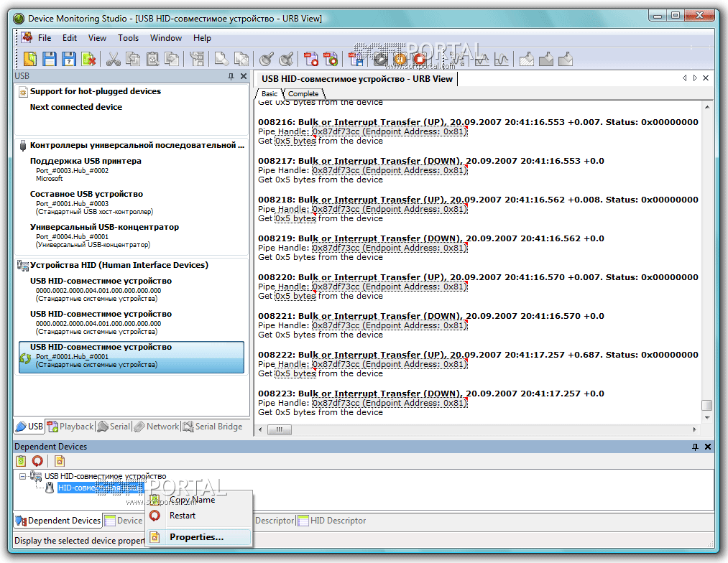Click the wave chart icon in the toolbar
This screenshot has height=563, width=728.
click(x=502, y=59)
